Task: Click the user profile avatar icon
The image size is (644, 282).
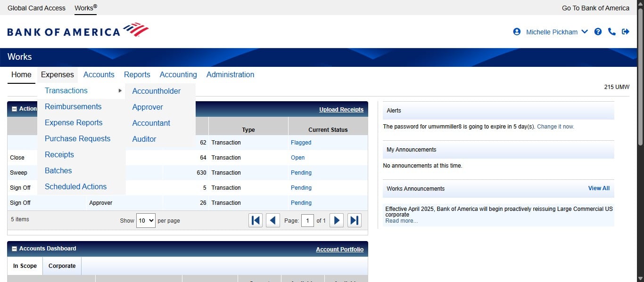Action: pos(517,32)
